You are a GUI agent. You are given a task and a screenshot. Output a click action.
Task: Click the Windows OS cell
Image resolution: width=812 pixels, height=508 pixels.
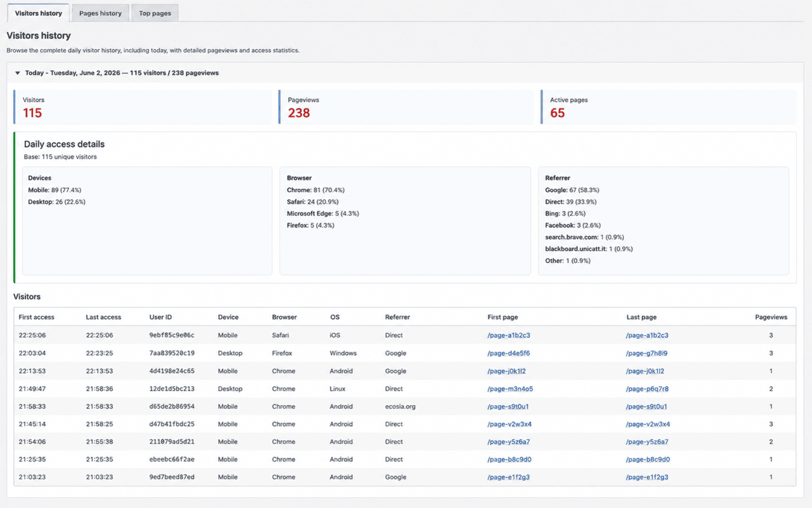pos(343,353)
